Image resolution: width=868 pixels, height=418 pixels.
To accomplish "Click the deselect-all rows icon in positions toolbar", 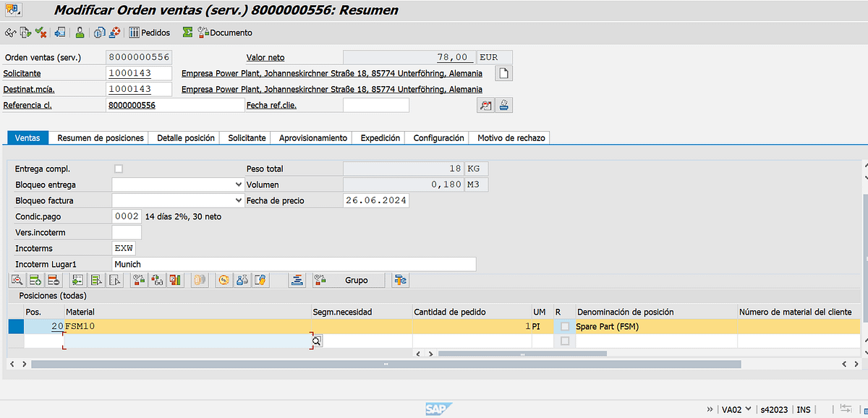I will coord(114,280).
